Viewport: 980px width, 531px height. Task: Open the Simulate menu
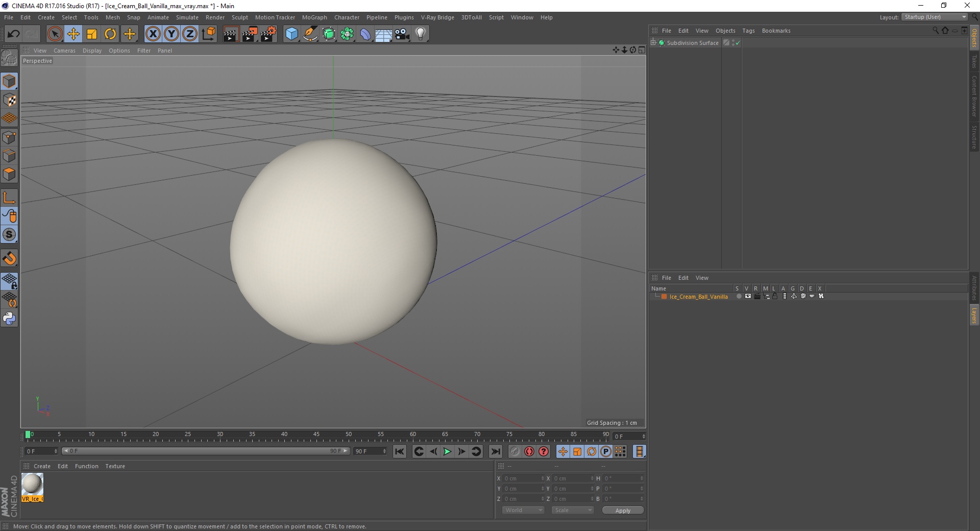pyautogui.click(x=187, y=17)
